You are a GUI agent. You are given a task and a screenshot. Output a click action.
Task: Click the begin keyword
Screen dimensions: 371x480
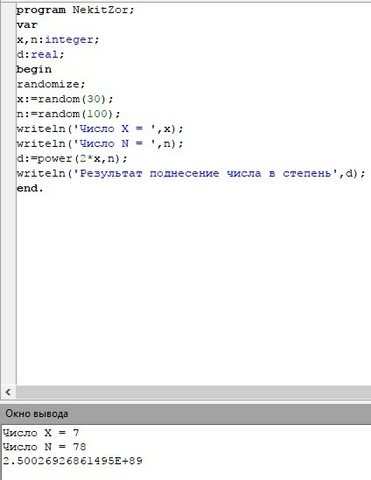pos(34,69)
